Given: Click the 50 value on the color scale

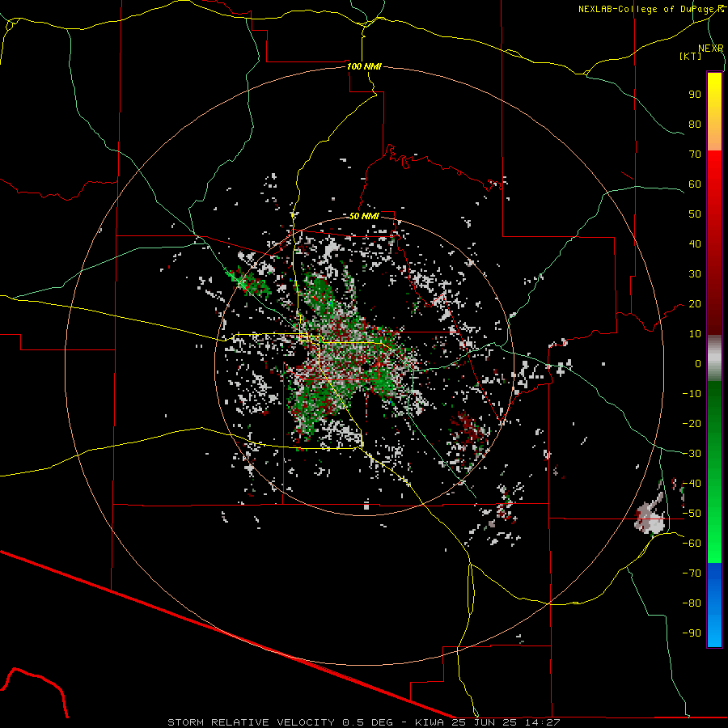Looking at the screenshot, I should 695,214.
